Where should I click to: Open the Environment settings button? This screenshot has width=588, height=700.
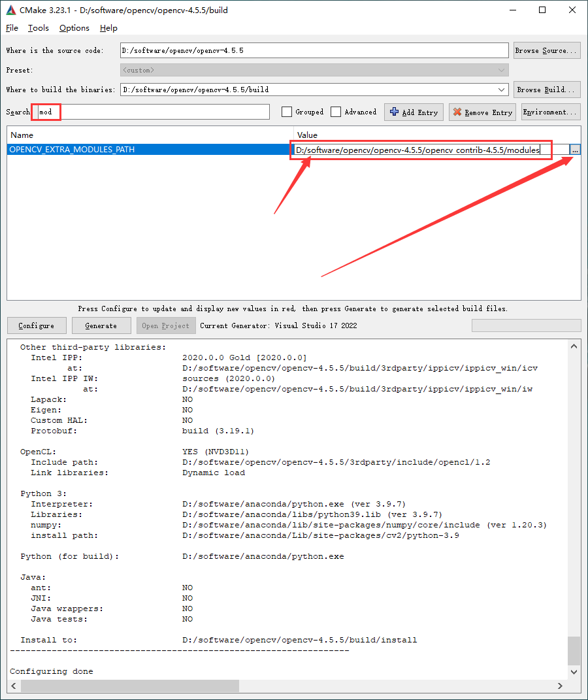[x=551, y=112]
